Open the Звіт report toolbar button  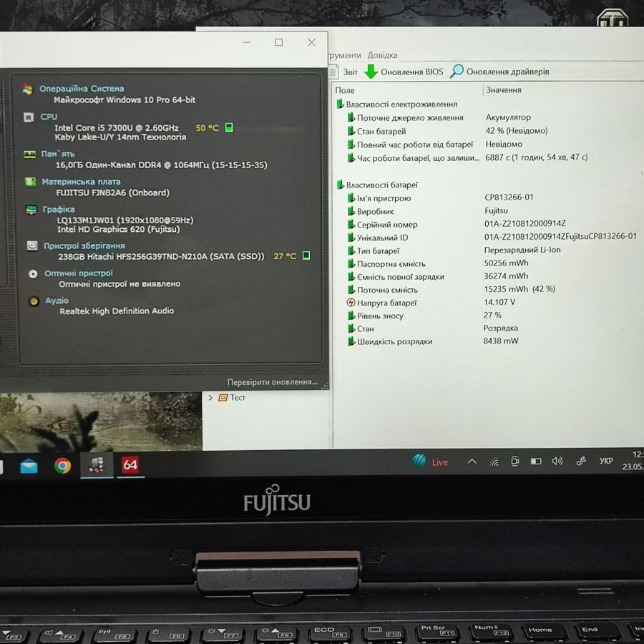pyautogui.click(x=343, y=72)
